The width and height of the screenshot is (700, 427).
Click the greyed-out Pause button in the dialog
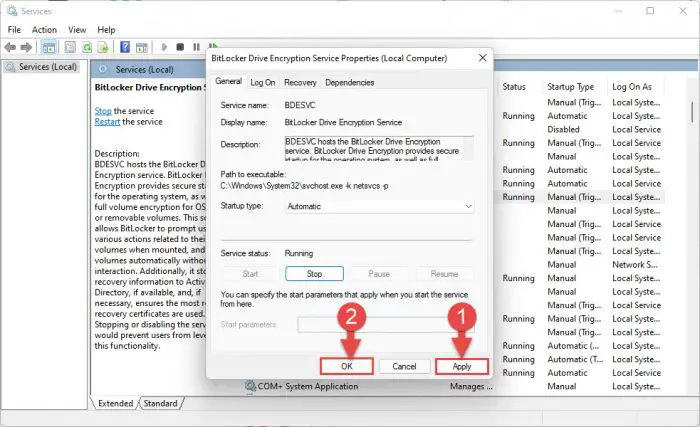point(379,274)
